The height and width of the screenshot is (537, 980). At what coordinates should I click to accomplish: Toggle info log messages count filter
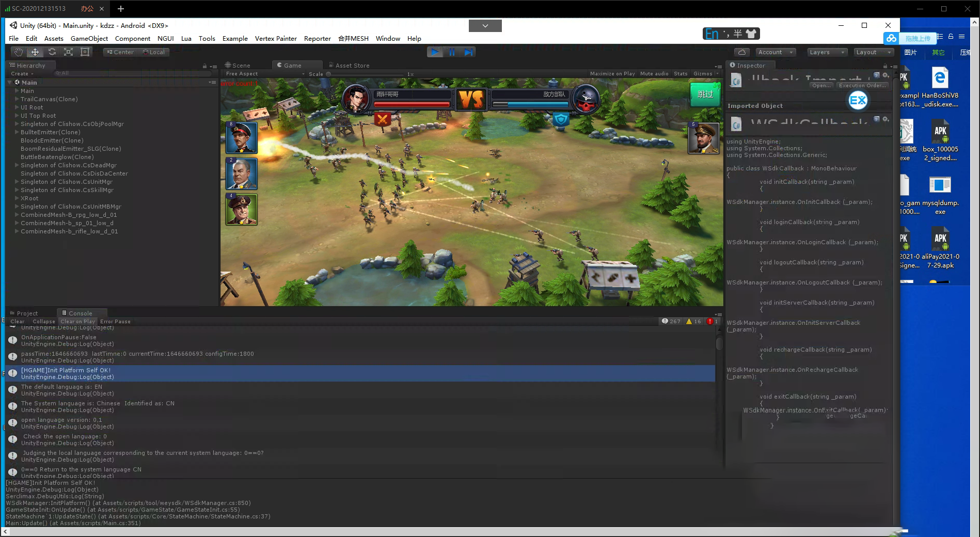click(x=671, y=321)
